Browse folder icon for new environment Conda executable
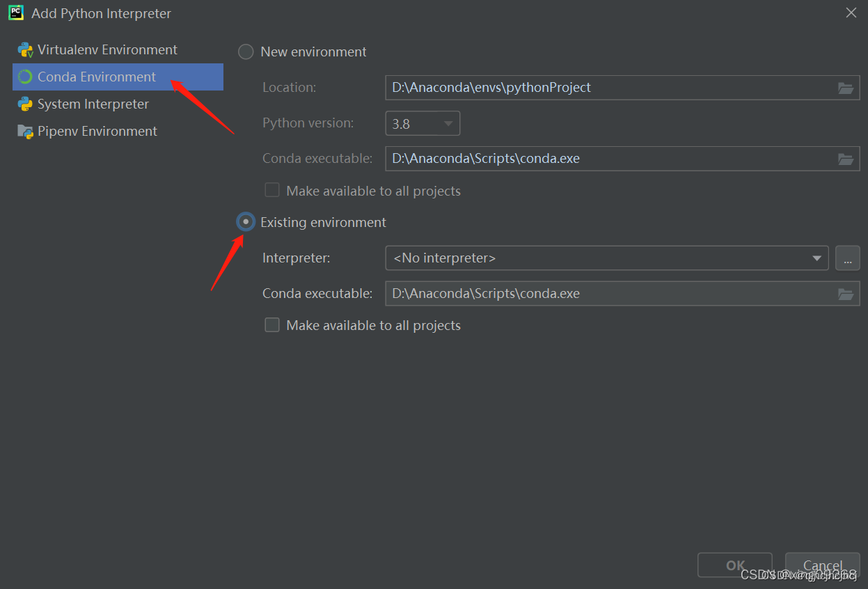868x589 pixels. 846,159
